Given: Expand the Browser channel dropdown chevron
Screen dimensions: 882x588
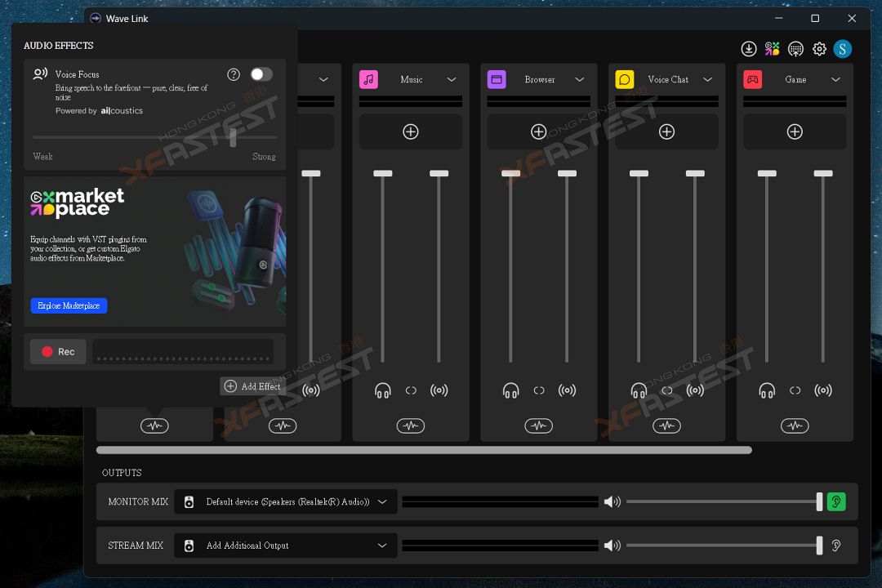Looking at the screenshot, I should coord(579,79).
